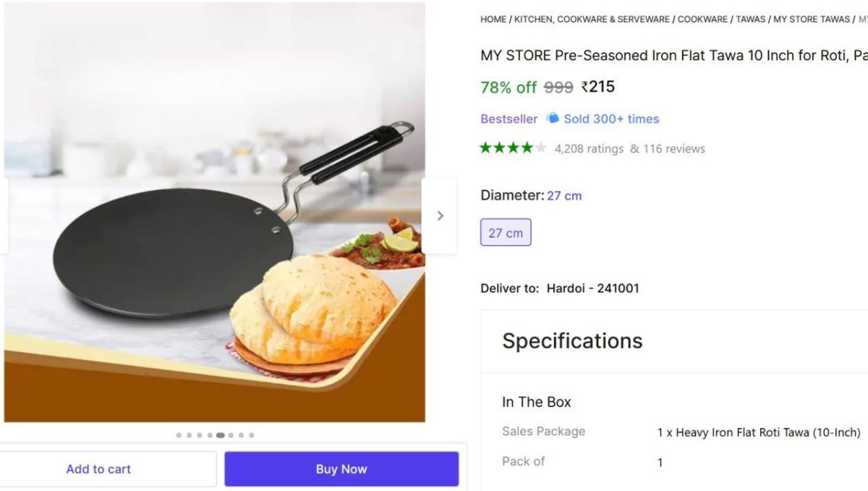Open the TAWAS breadcrumb category
The width and height of the screenshot is (868, 491).
[x=751, y=19]
